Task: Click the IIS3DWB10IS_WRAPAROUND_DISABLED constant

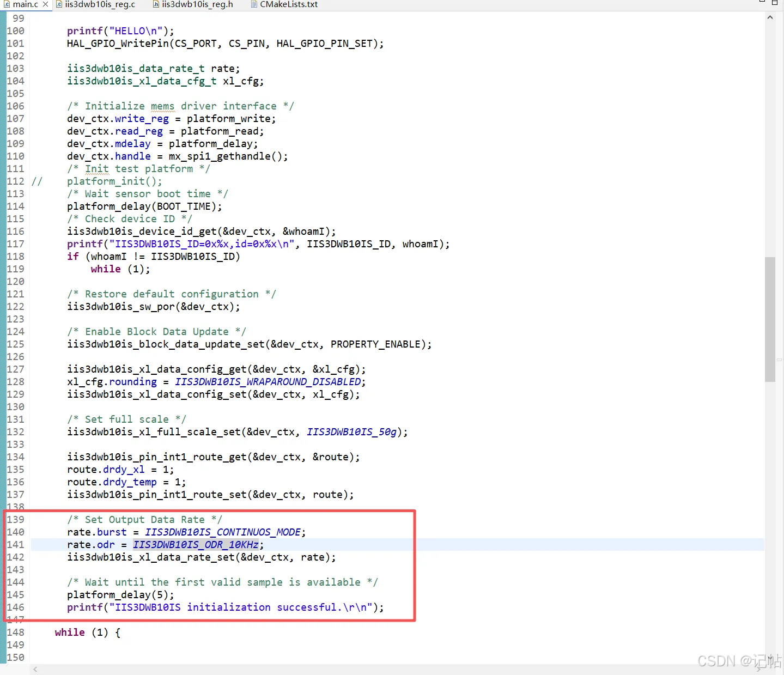Action: [268, 382]
